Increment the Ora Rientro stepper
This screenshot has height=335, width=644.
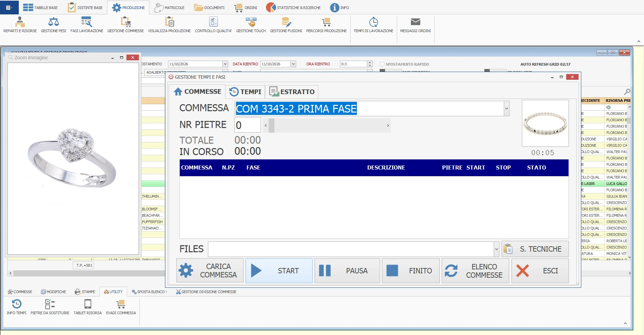[x=370, y=63]
